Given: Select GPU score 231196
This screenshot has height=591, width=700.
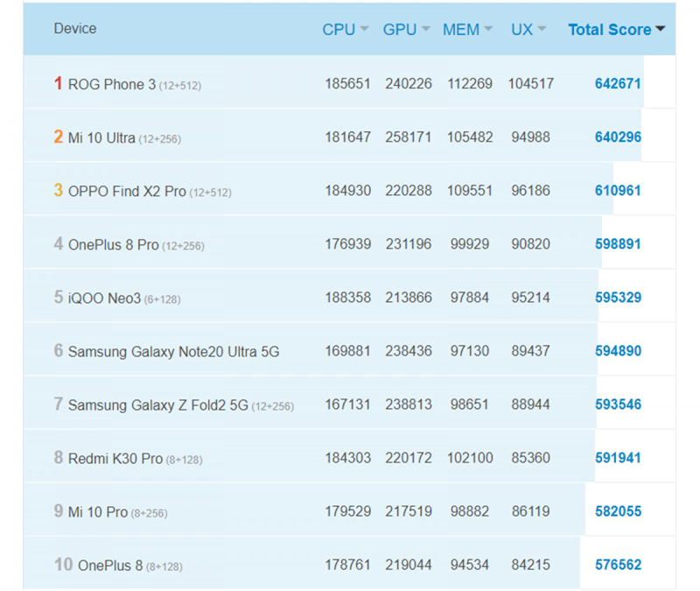Looking at the screenshot, I should pyautogui.click(x=409, y=244).
